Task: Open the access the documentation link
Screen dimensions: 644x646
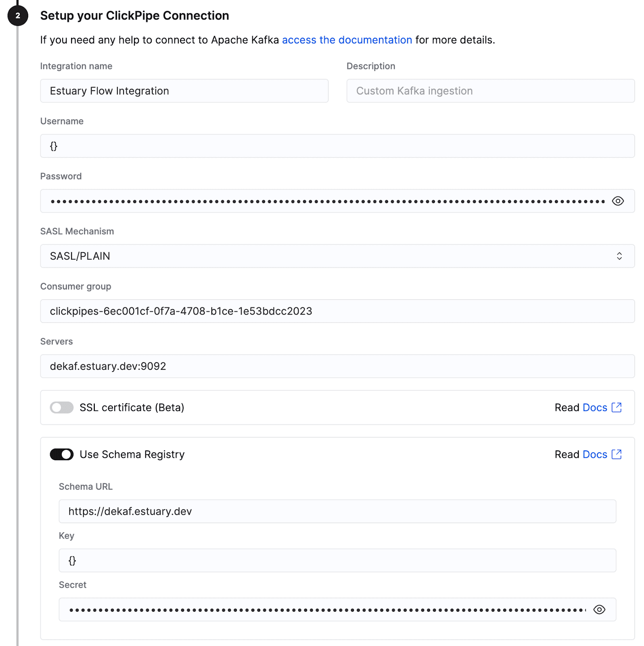Action: 347,40
